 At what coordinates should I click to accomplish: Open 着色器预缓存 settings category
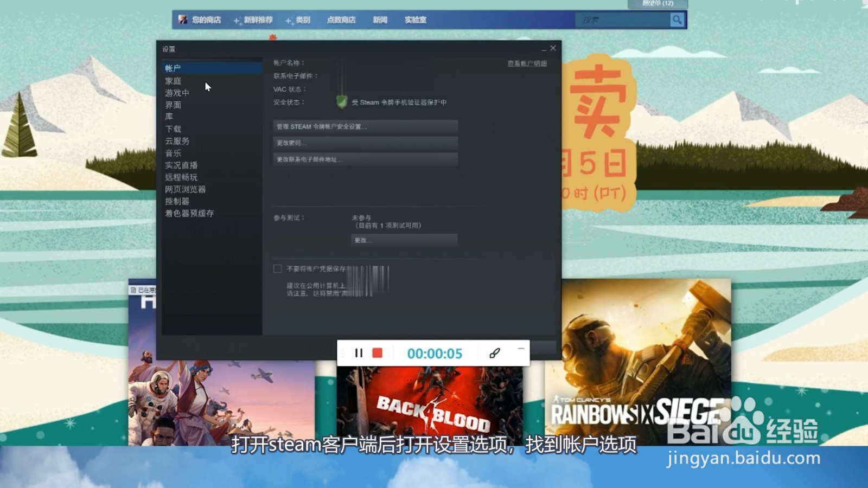(189, 213)
